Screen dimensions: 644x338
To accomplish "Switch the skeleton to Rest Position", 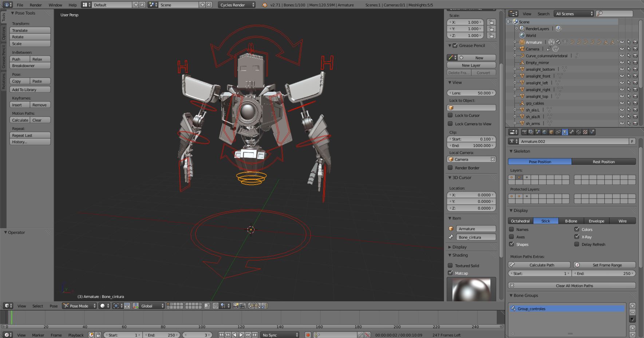I will pos(604,162).
